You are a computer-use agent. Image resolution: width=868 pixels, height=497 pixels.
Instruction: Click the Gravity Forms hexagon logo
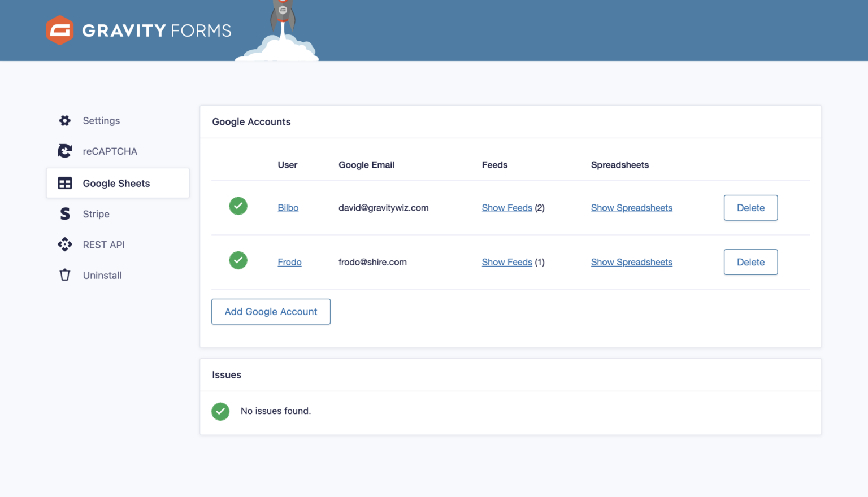pyautogui.click(x=59, y=30)
